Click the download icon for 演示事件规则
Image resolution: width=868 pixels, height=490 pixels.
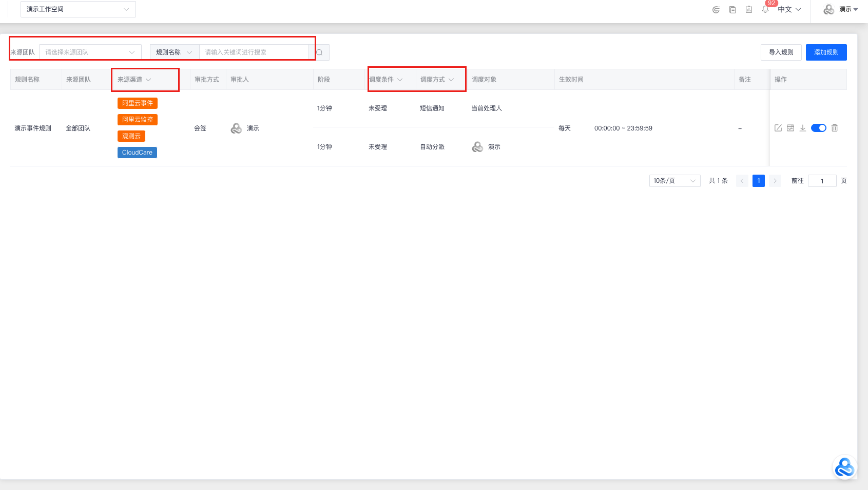[802, 128]
